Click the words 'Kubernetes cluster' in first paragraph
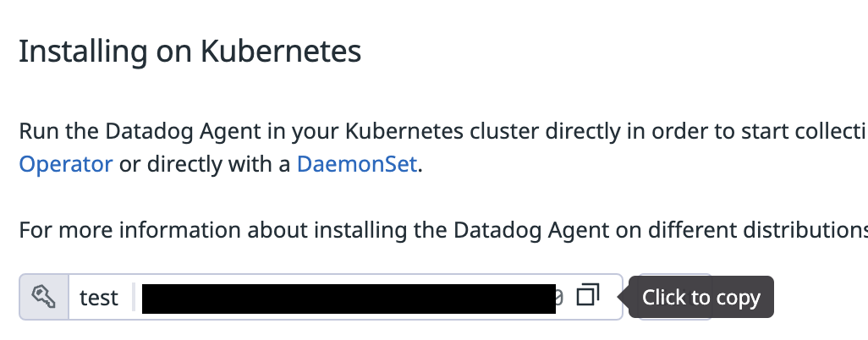Viewport: 868px width, 340px height. click(x=442, y=131)
